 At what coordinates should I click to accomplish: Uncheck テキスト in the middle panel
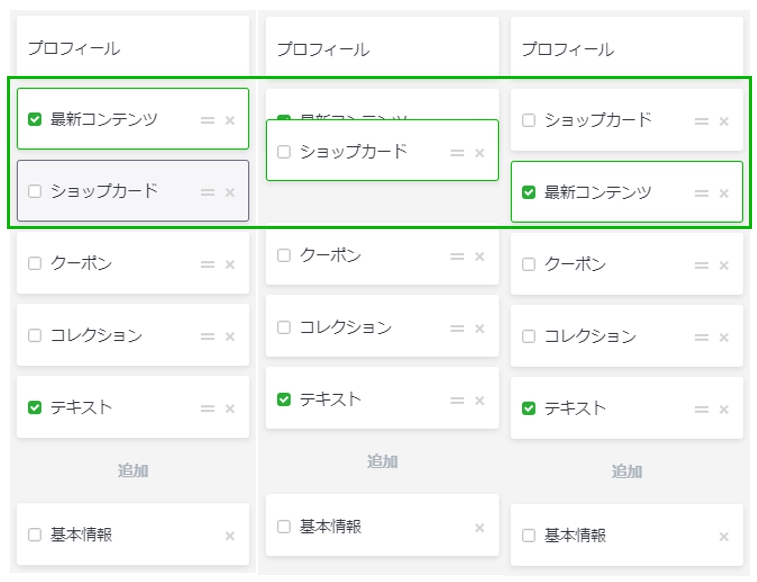coord(284,399)
